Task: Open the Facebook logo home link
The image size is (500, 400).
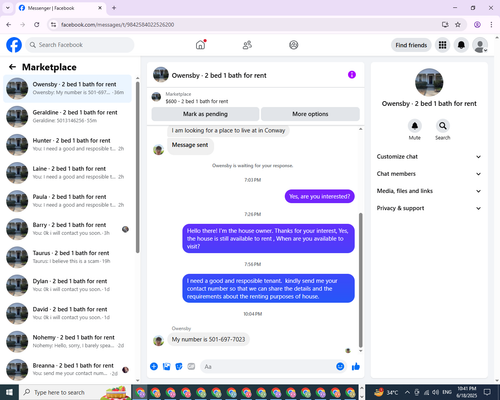Action: click(x=14, y=45)
